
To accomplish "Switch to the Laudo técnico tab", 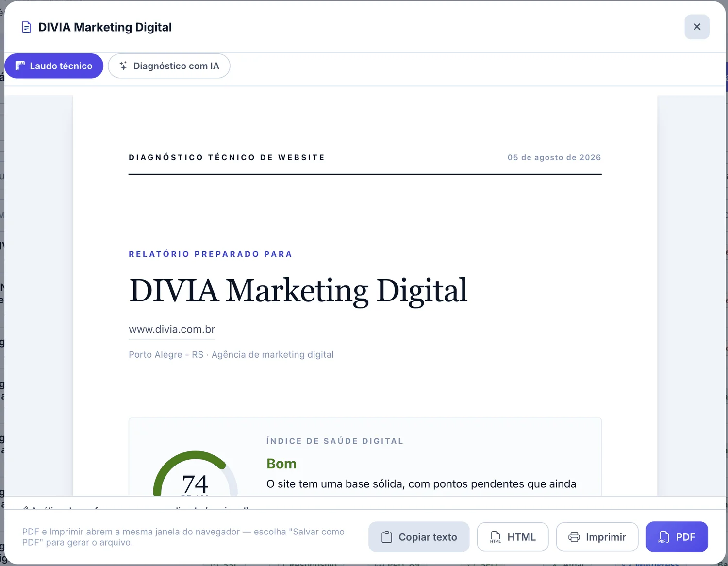I will click(54, 66).
